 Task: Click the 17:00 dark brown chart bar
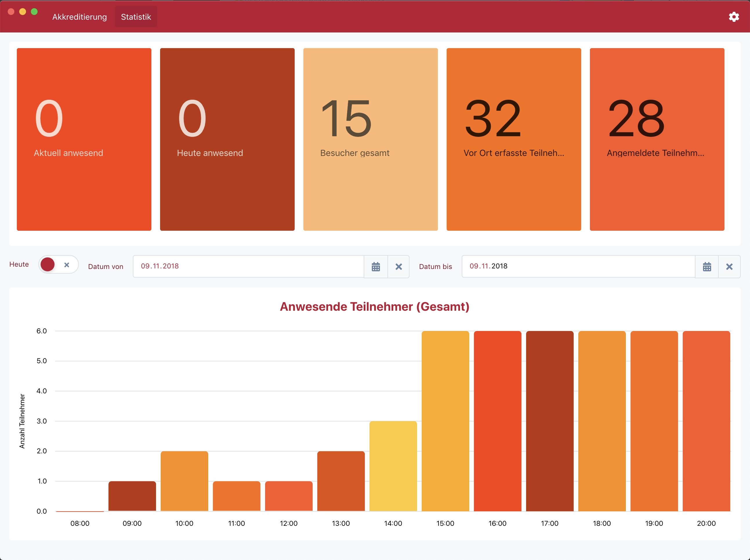550,421
